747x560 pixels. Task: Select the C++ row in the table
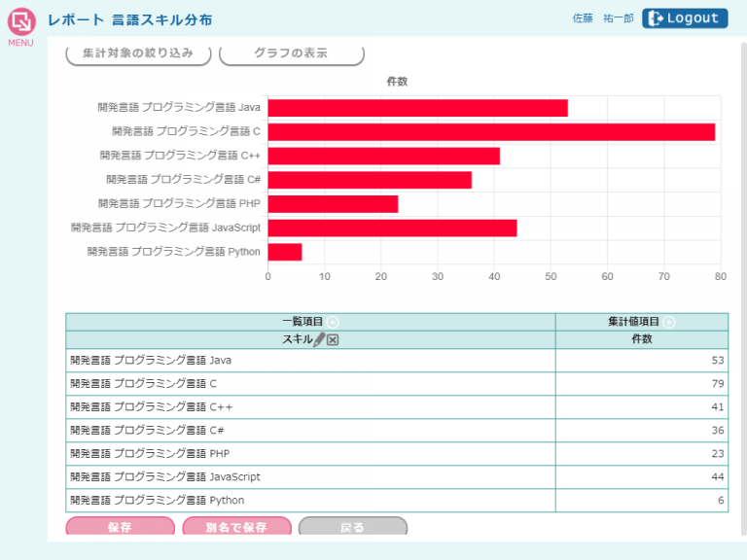pyautogui.click(x=310, y=407)
